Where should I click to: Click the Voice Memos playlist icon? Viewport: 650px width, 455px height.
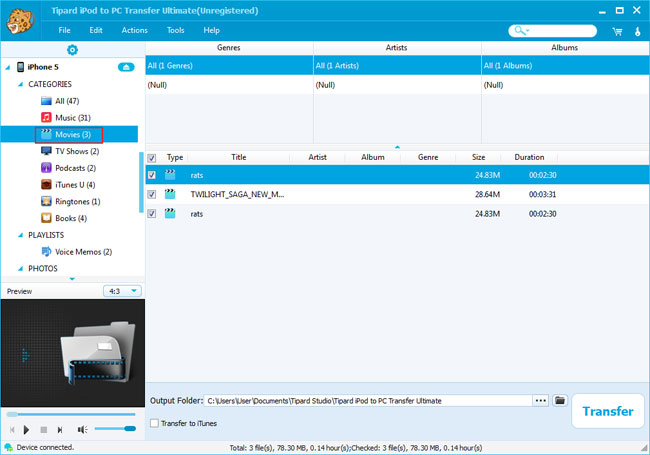[46, 252]
